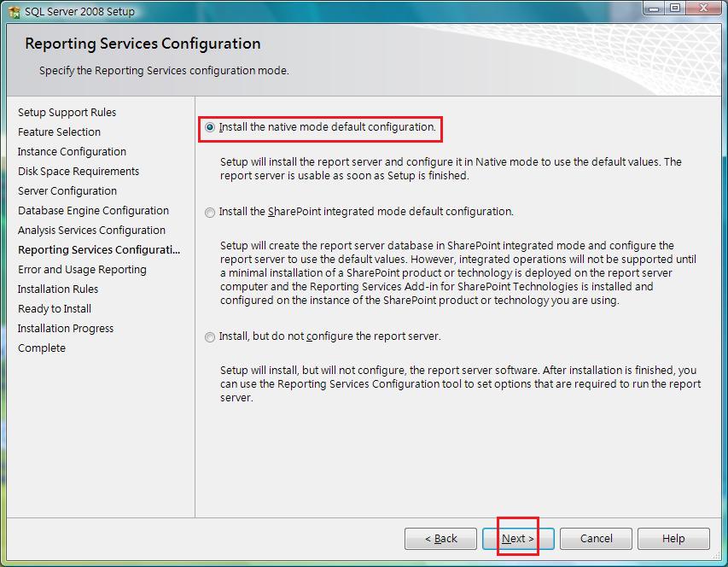The image size is (728, 567).
Task: Click the window resize grip in corner
Action: coord(715,555)
